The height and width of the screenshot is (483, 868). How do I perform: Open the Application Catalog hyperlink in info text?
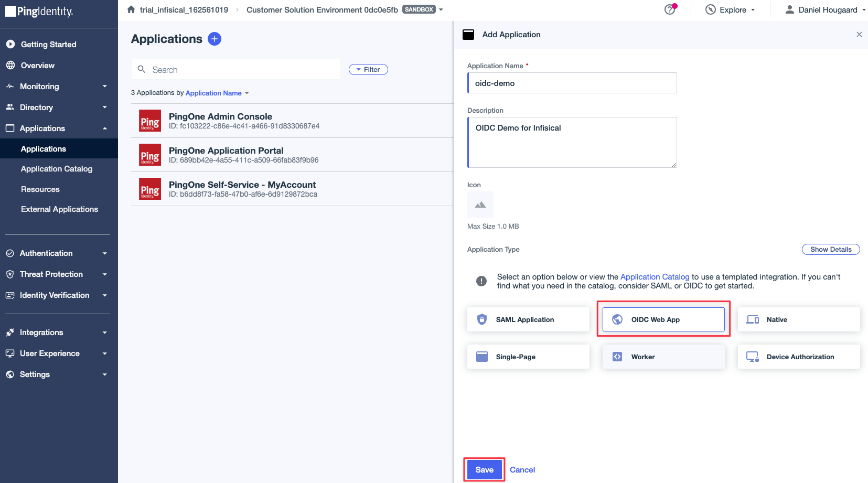click(655, 276)
